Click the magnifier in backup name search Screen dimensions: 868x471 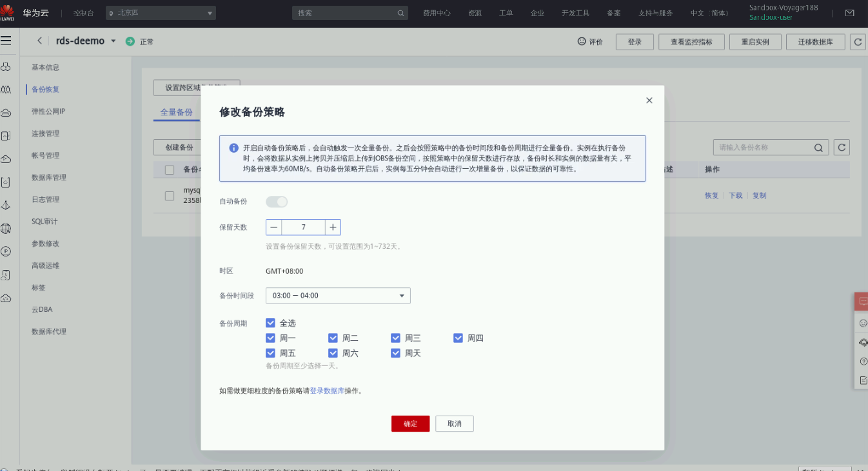(818, 148)
